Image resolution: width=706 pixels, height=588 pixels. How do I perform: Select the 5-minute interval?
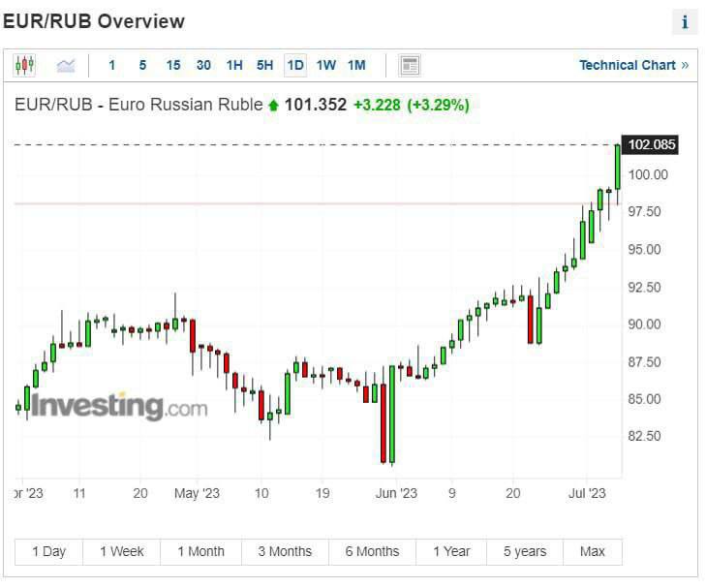coord(142,65)
